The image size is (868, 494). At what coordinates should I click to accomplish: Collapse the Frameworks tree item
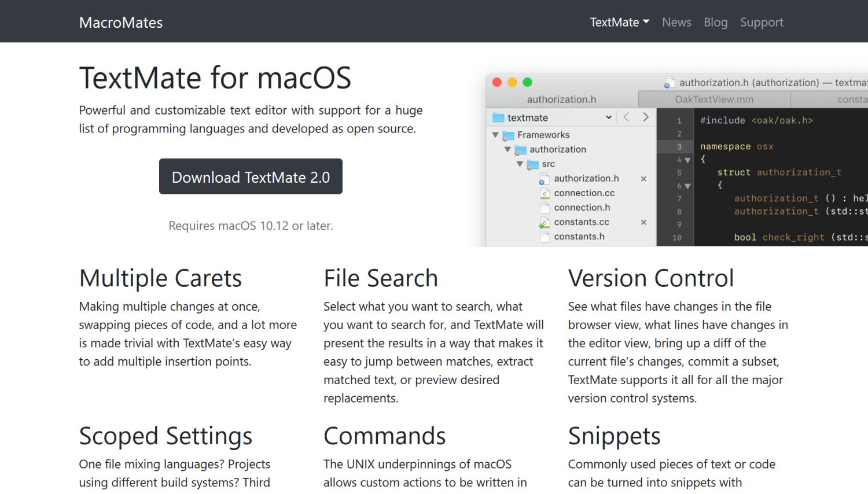click(495, 134)
